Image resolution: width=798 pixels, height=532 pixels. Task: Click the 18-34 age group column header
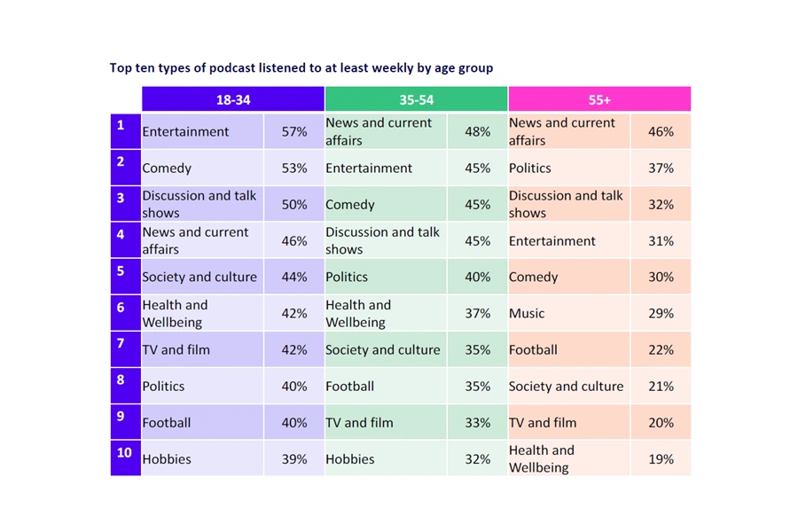click(233, 99)
